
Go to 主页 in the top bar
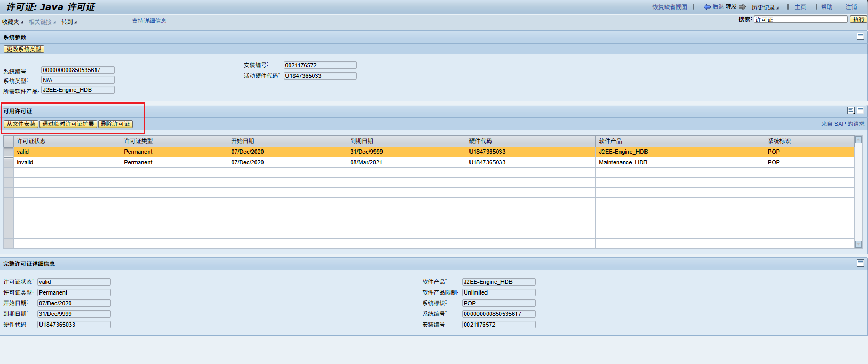pyautogui.click(x=800, y=7)
